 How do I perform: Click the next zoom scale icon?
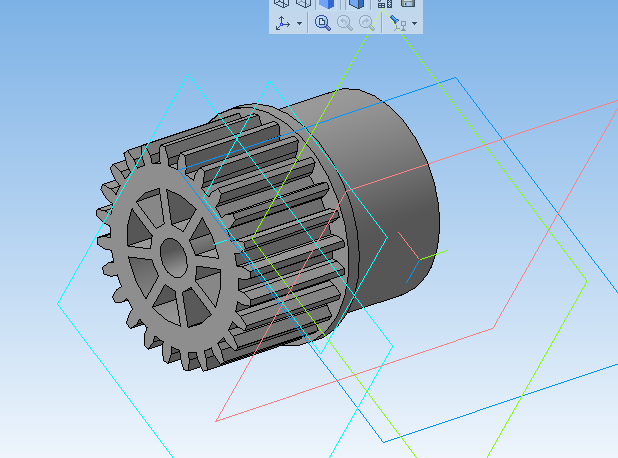[x=367, y=23]
